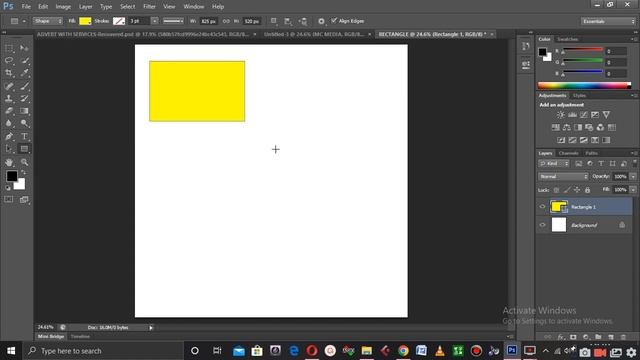Screen dimensions: 640x360
Task: Select the Brush tool
Action: [24, 86]
